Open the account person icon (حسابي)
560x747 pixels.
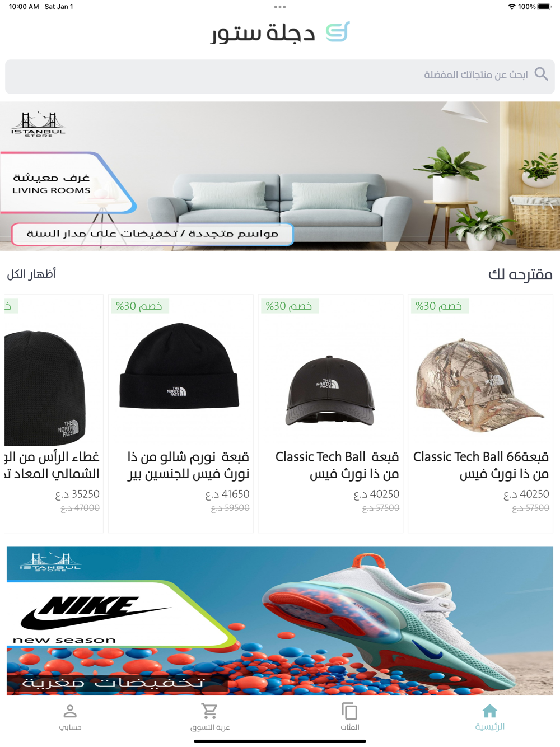(70, 711)
